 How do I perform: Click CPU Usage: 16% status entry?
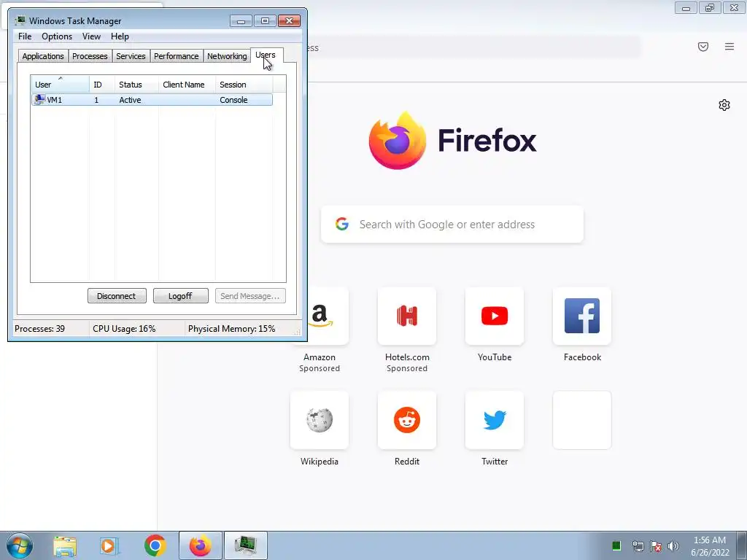(x=124, y=329)
